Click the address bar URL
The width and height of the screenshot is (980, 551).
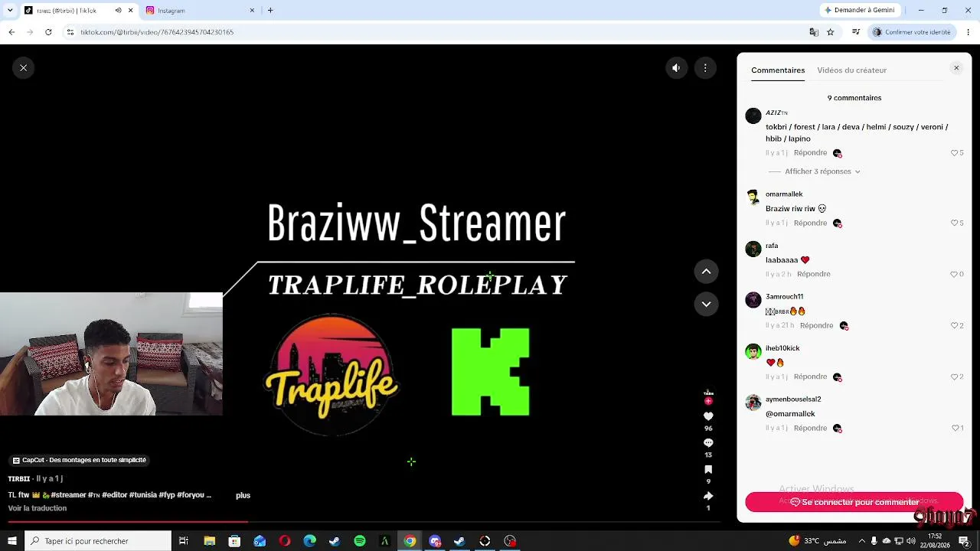pos(157,32)
